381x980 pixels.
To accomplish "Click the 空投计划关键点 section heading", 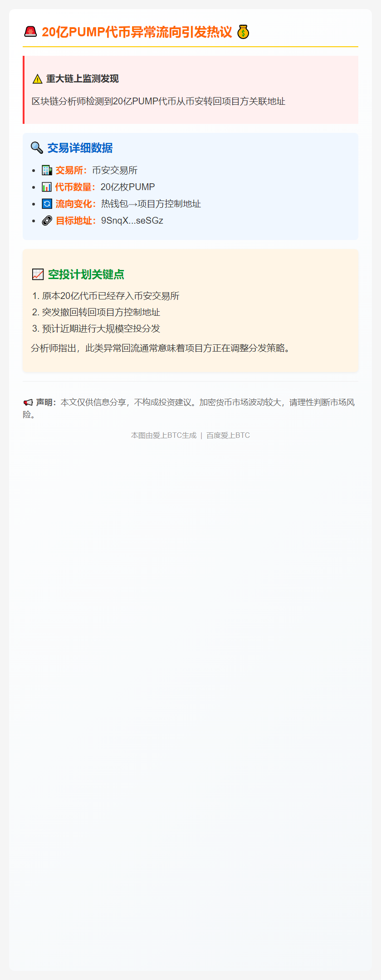I will [x=86, y=274].
